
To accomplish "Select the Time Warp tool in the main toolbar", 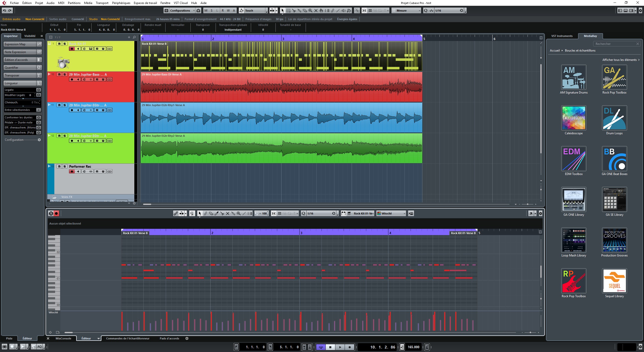I will tap(327, 11).
